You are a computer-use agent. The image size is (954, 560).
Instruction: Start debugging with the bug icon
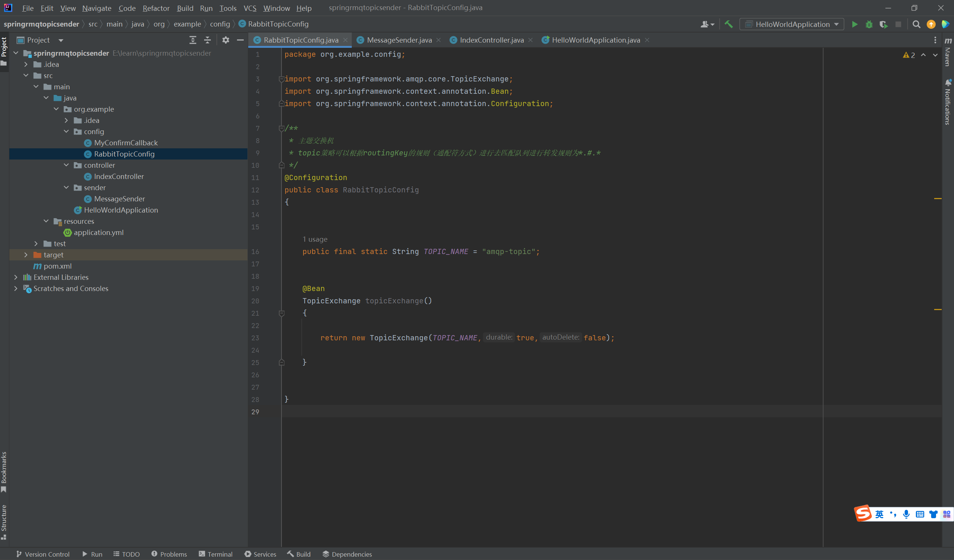(869, 24)
